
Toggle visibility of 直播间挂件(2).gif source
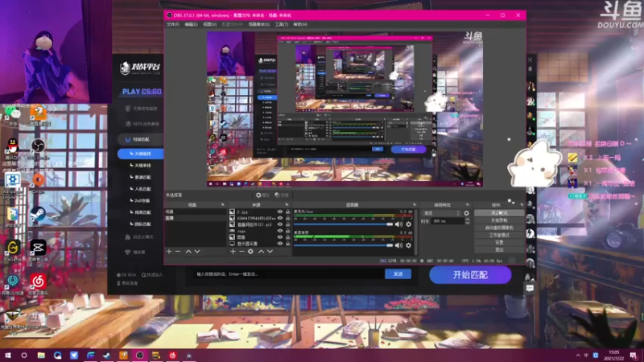pos(280,224)
